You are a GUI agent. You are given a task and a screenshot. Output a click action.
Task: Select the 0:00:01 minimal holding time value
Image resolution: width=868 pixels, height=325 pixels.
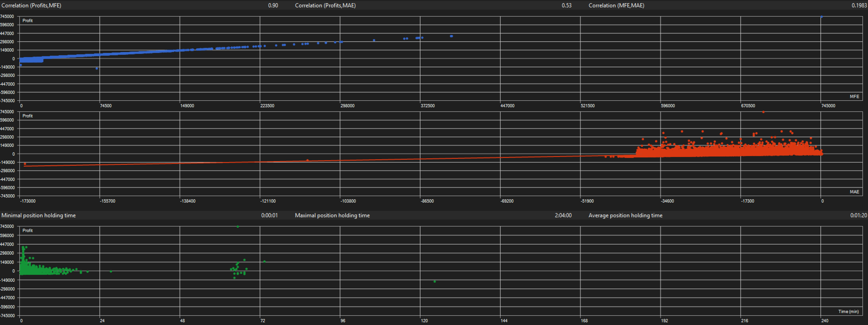pyautogui.click(x=269, y=215)
